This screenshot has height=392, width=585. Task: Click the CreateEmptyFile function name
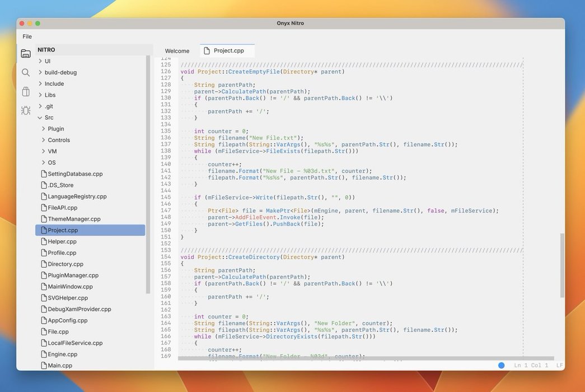click(254, 71)
